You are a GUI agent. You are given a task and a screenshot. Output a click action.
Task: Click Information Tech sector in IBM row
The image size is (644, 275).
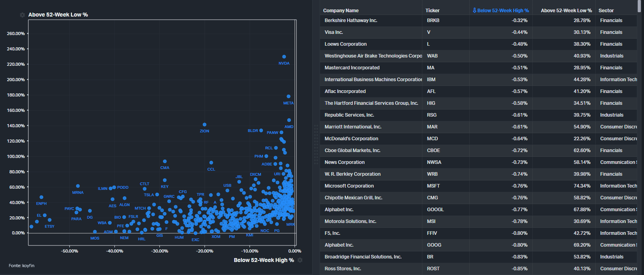[618, 80]
